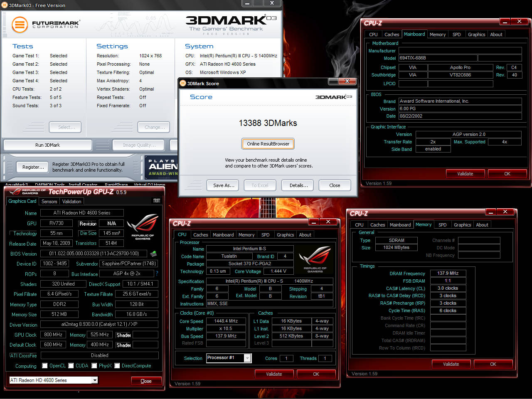Open Memory tab in the CPU-Z Mainboard window

click(x=437, y=34)
